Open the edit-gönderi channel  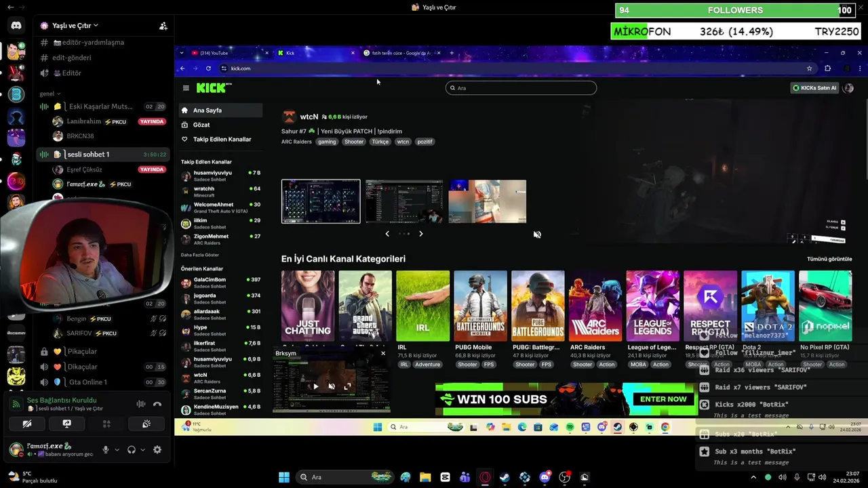[71, 58]
